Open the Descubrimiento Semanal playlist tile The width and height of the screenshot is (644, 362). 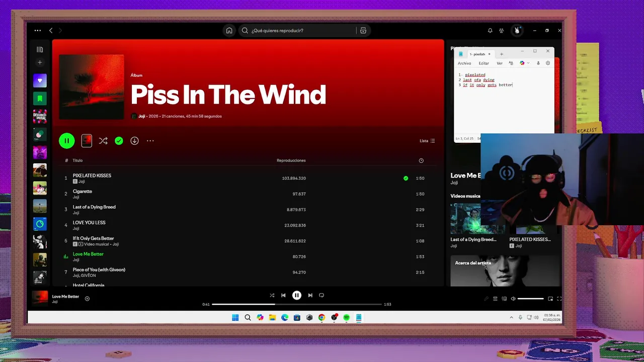click(x=40, y=116)
